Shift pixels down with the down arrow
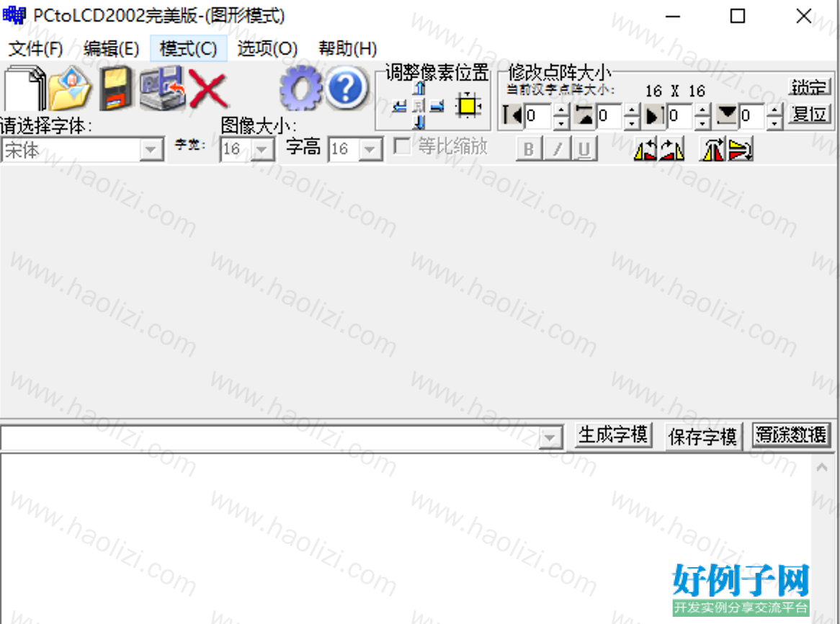 [x=419, y=122]
